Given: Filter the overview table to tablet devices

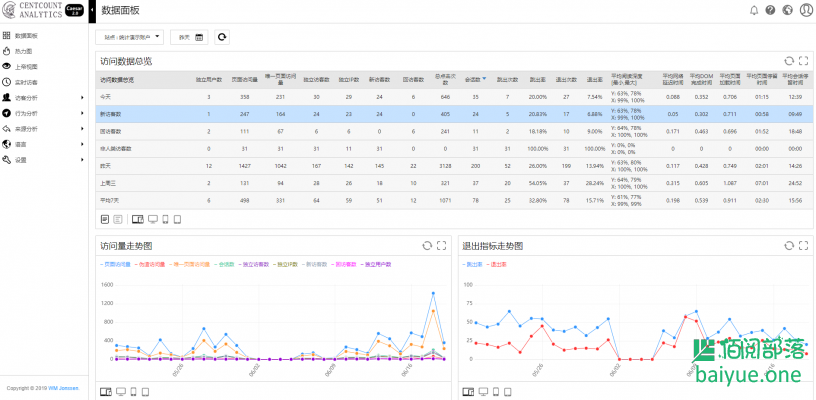Looking at the screenshot, I should [x=177, y=220].
